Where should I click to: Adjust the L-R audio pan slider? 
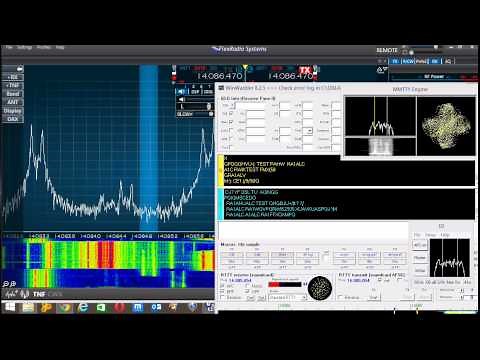tap(195, 107)
